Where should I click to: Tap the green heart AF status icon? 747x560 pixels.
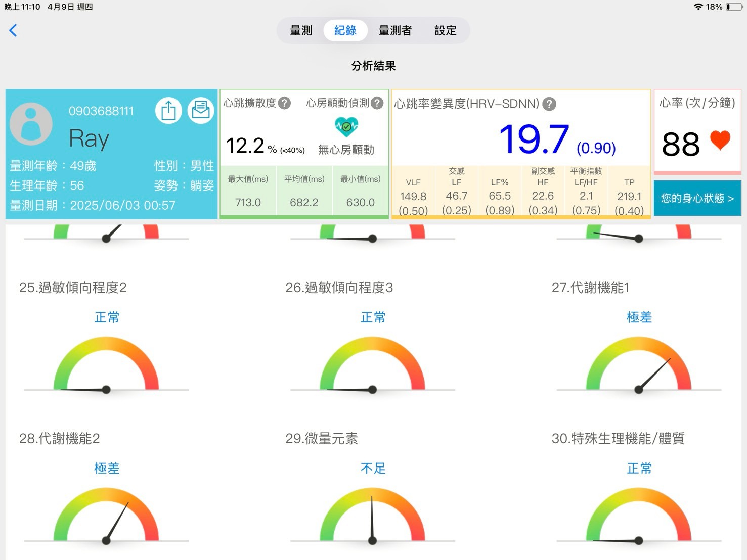[346, 127]
